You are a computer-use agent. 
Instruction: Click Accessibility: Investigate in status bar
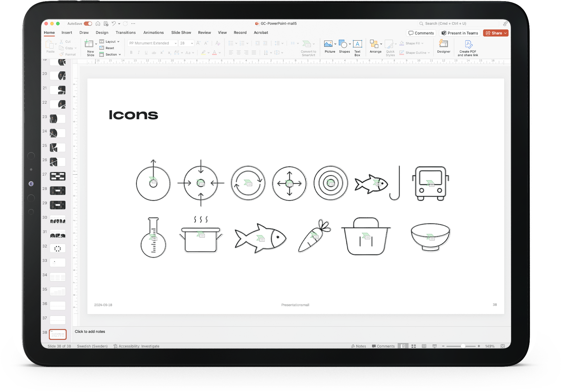[136, 346]
